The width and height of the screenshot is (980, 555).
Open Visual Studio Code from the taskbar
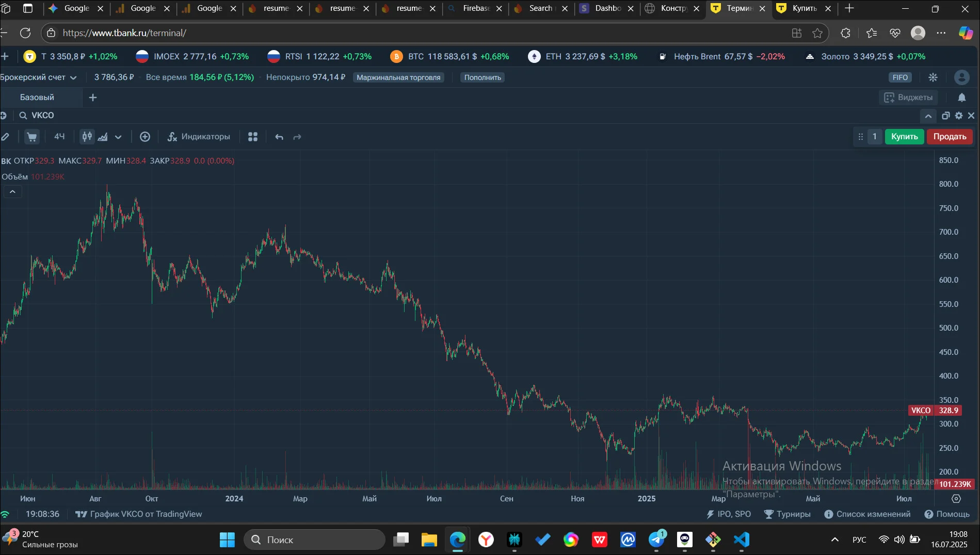coord(742,540)
